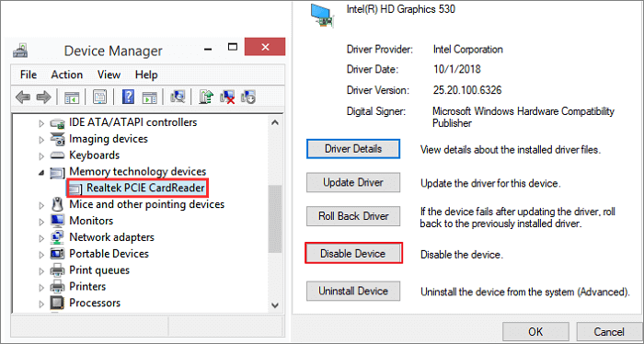
Task: Expand the Processors node
Action: click(41, 304)
